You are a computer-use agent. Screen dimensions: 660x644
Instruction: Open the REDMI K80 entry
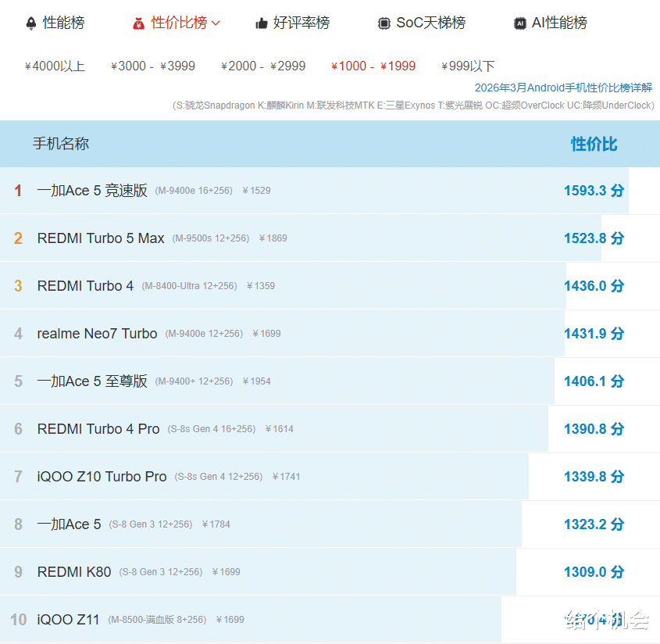click(x=74, y=571)
